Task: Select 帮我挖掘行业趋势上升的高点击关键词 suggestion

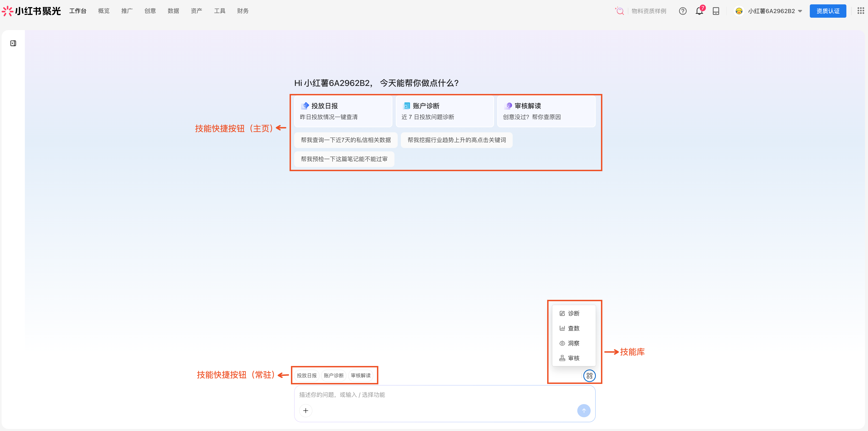Action: (457, 140)
